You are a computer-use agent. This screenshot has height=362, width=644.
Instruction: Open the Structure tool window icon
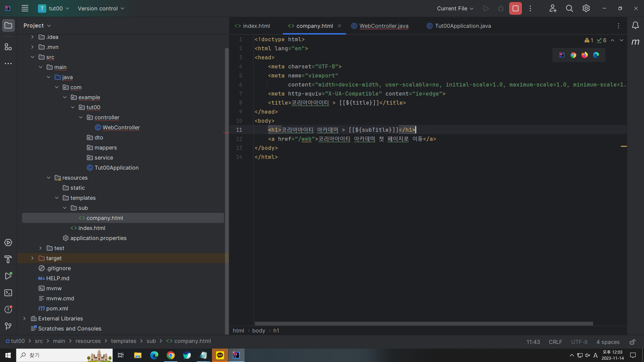[8, 47]
